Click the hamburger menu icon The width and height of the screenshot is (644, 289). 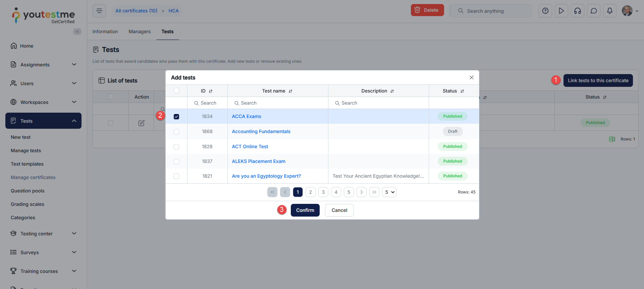click(99, 11)
